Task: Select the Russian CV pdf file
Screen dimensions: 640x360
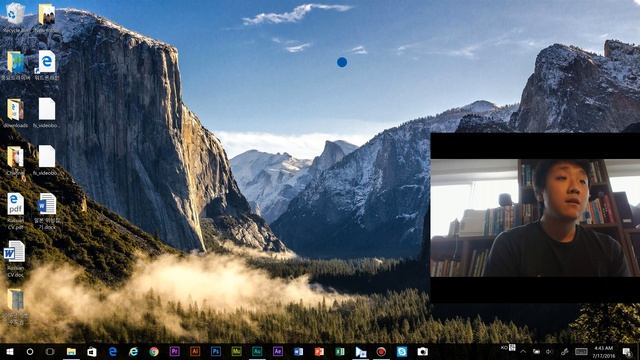Action: (x=16, y=211)
